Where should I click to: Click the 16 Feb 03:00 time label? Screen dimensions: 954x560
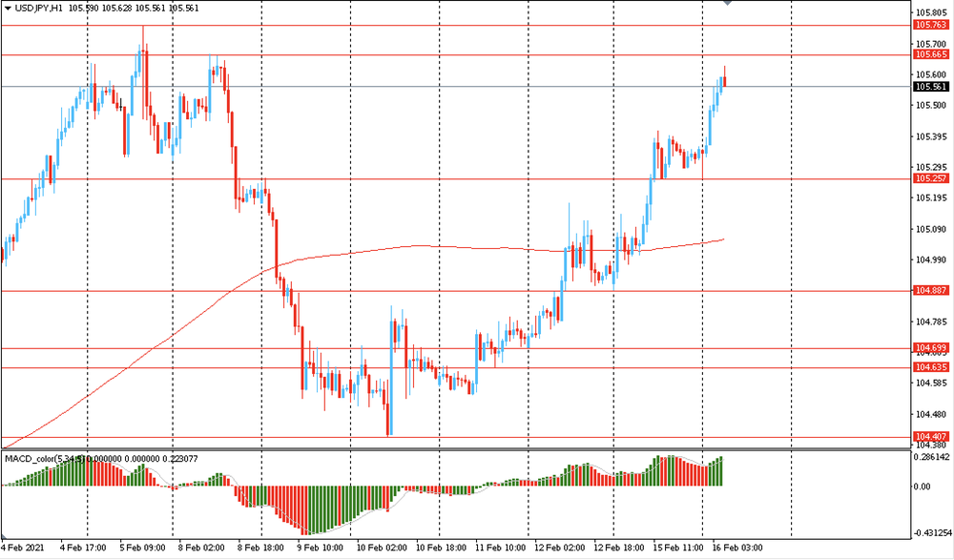click(737, 548)
